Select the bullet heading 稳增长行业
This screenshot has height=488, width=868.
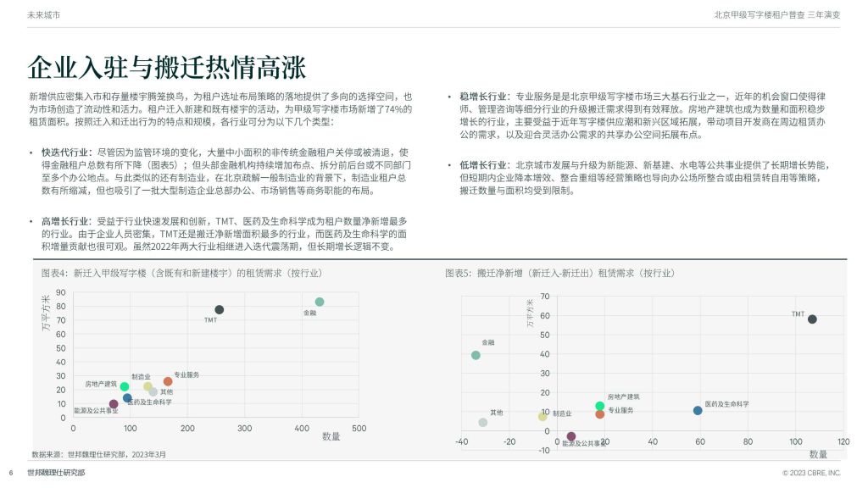pos(482,97)
